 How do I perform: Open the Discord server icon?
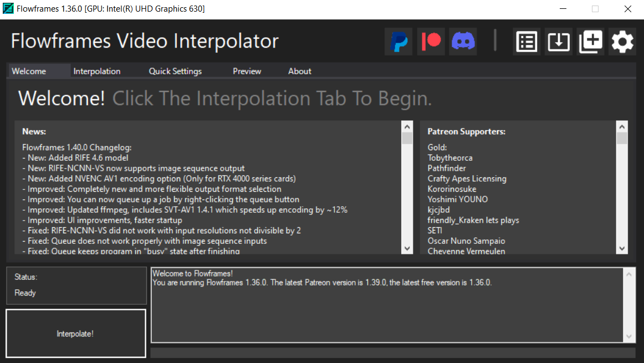[x=463, y=42]
